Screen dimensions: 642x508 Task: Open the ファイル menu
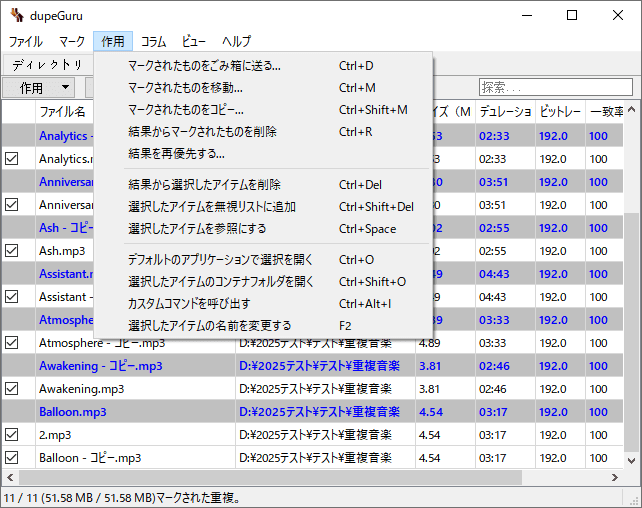tap(26, 41)
